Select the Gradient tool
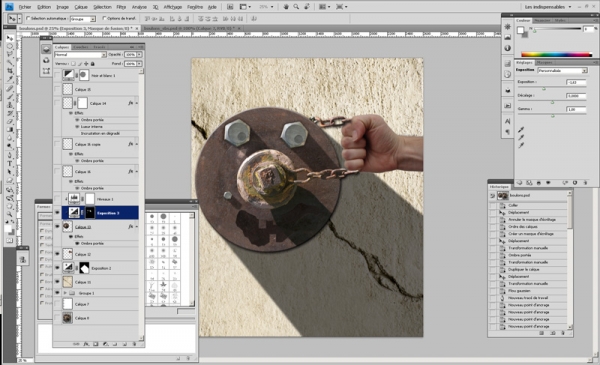The height and width of the screenshot is (365, 600). point(10,130)
